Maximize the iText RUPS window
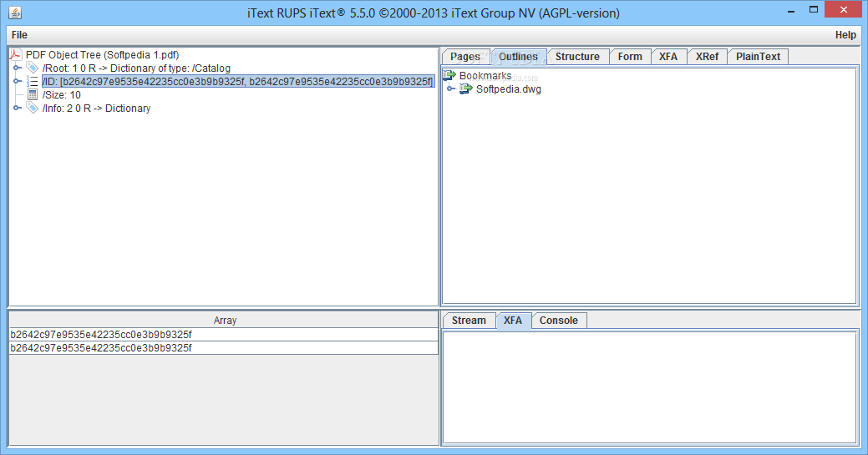The image size is (868, 455). 813,10
